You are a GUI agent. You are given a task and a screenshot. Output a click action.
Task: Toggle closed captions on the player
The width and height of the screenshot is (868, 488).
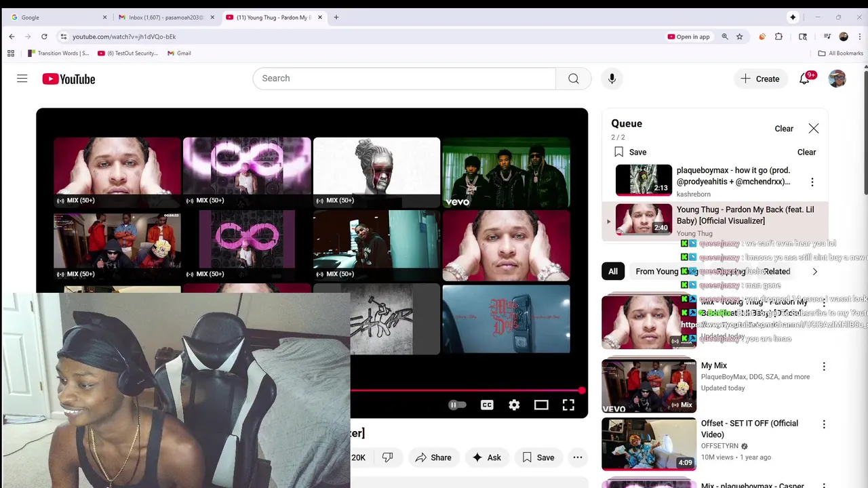[x=487, y=405]
